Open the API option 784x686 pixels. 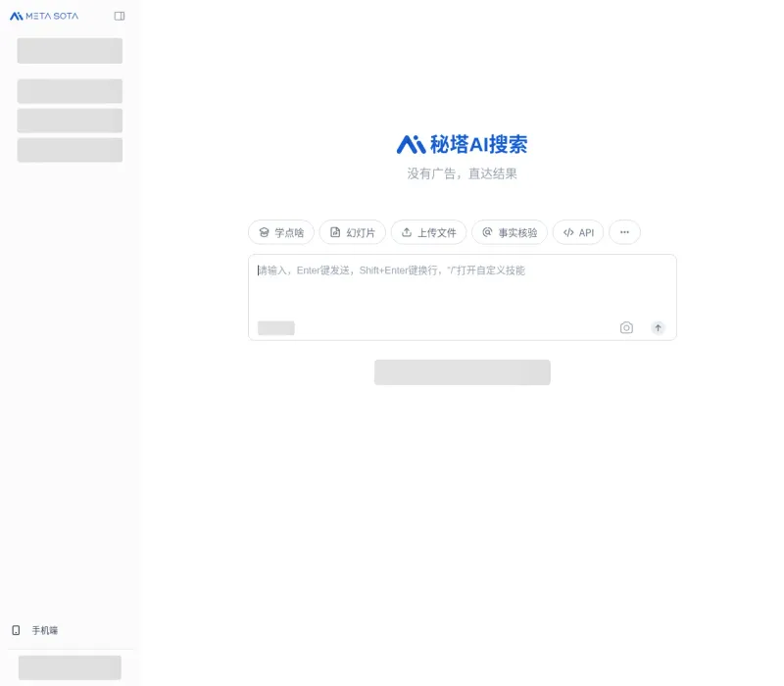click(578, 232)
